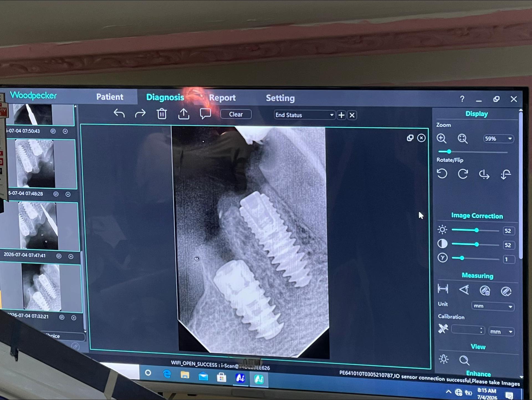Remove the 07:48:28 thumbnail with X
This screenshot has width=532, height=400.
(68, 194)
